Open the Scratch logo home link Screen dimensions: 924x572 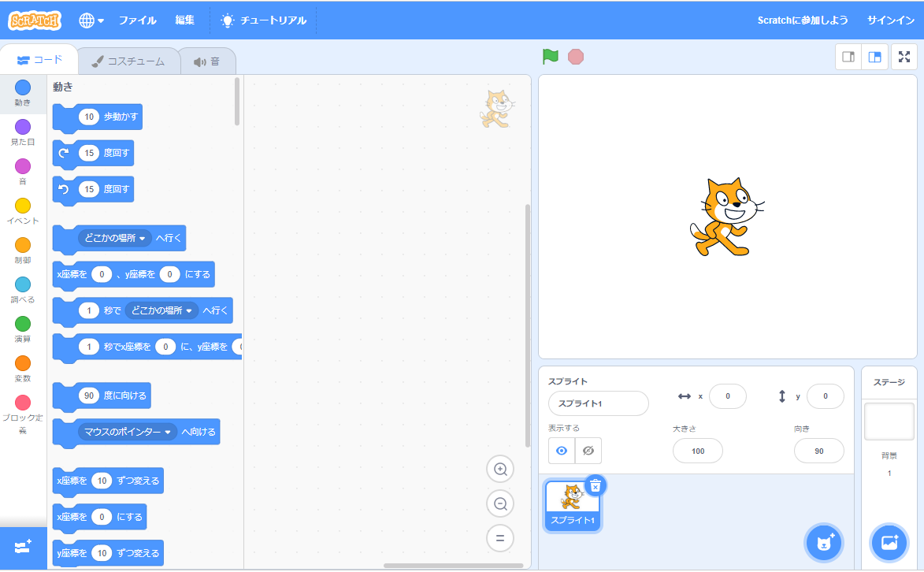point(35,20)
